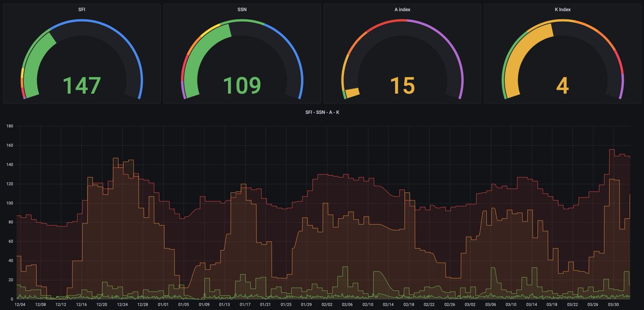The image size is (644, 310).
Task: Open the A index panel title menu
Action: coord(402,9)
